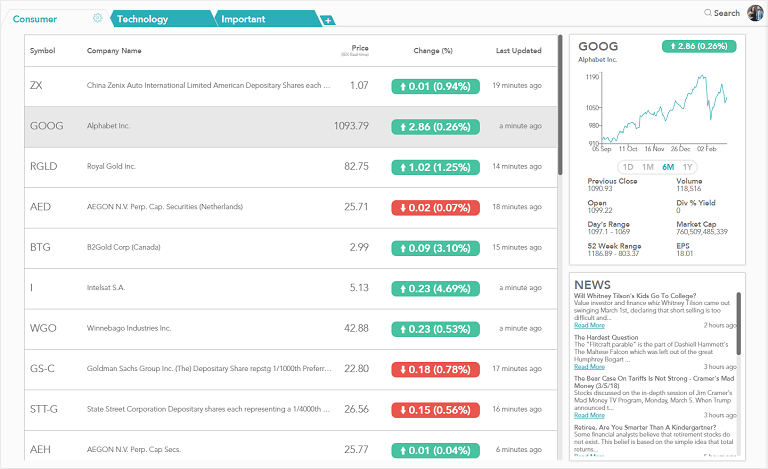The image size is (768, 469).
Task: Click ZX green change badge
Action: point(432,86)
